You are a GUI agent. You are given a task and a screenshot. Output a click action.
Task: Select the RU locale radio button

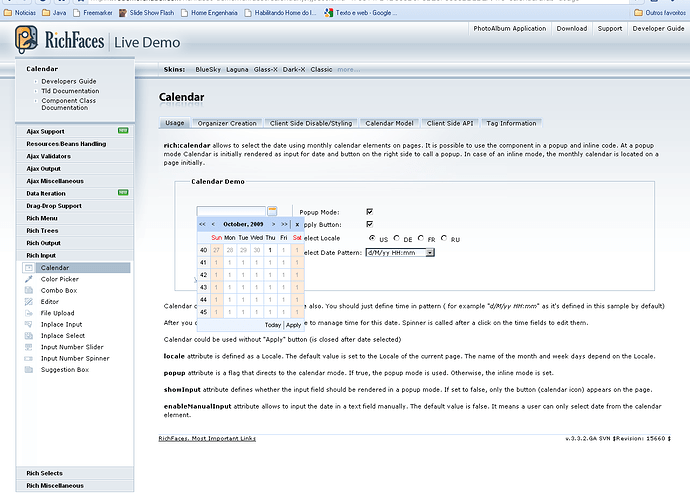[444, 238]
